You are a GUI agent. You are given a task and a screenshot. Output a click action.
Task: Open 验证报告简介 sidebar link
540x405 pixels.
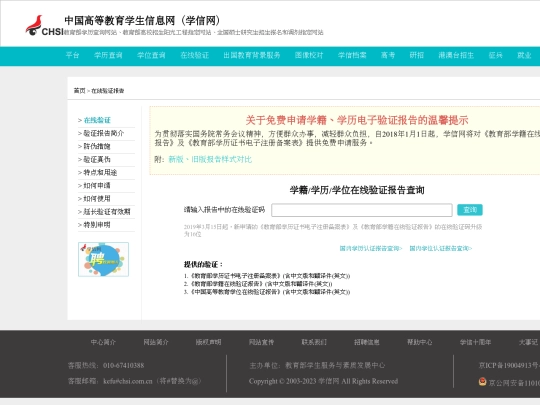pyautogui.click(x=103, y=133)
